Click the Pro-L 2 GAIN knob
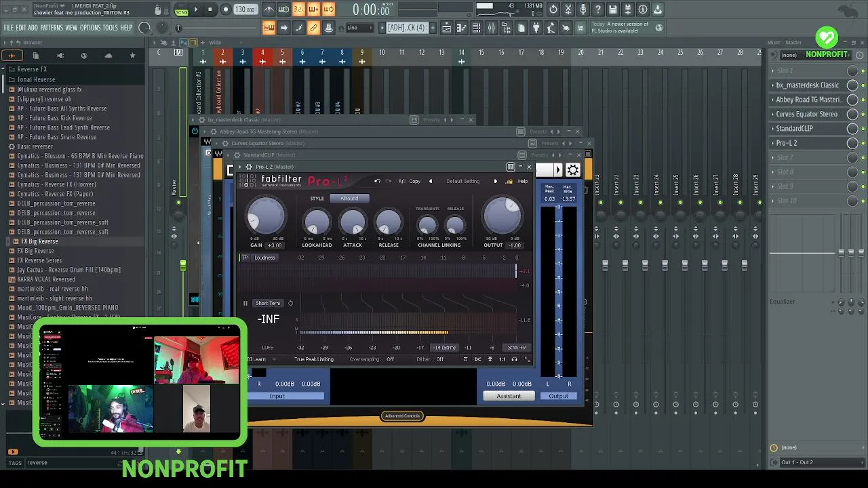Image resolution: width=868 pixels, height=488 pixels. tap(266, 218)
